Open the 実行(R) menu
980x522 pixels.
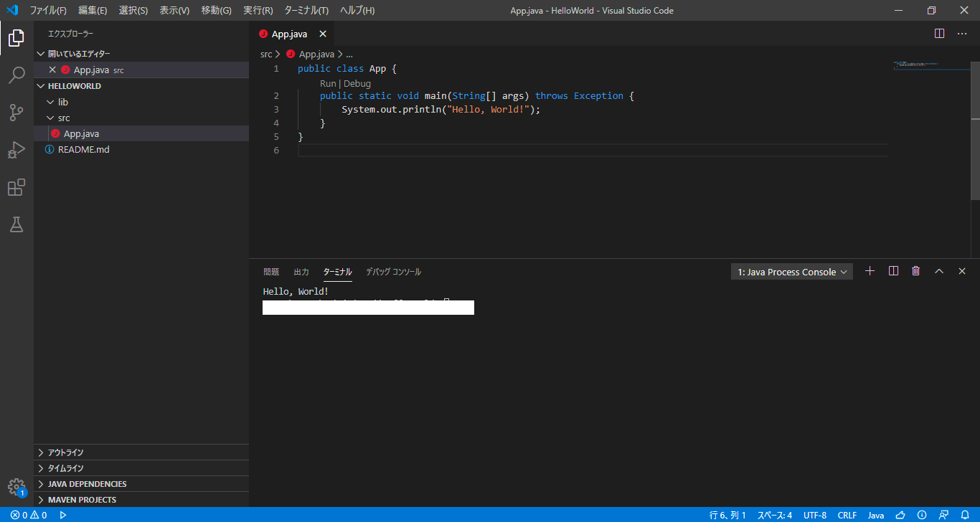point(258,10)
